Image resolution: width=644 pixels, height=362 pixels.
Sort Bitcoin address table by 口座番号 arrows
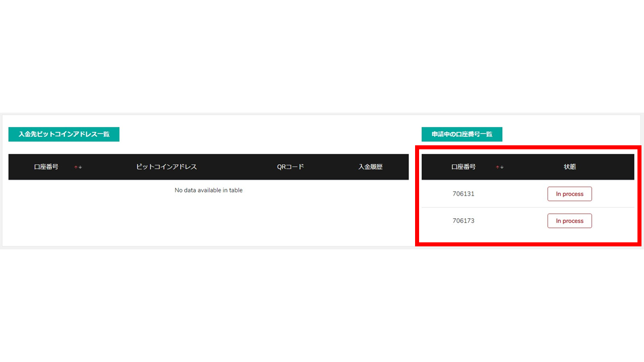[78, 167]
